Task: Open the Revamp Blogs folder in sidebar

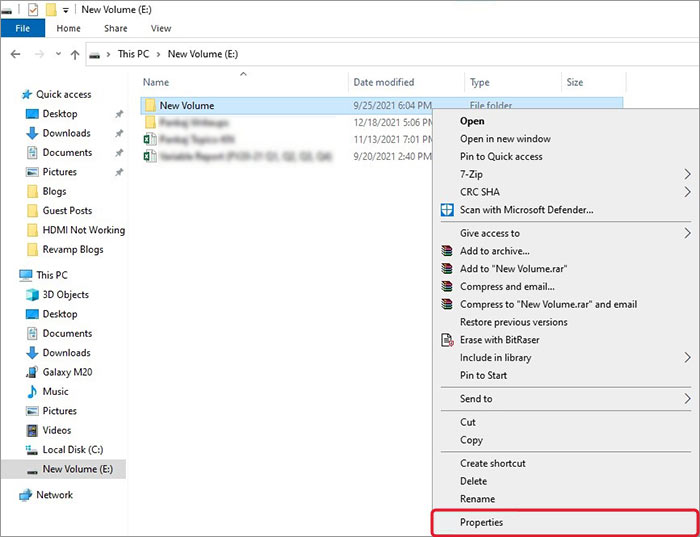Action: click(x=73, y=250)
